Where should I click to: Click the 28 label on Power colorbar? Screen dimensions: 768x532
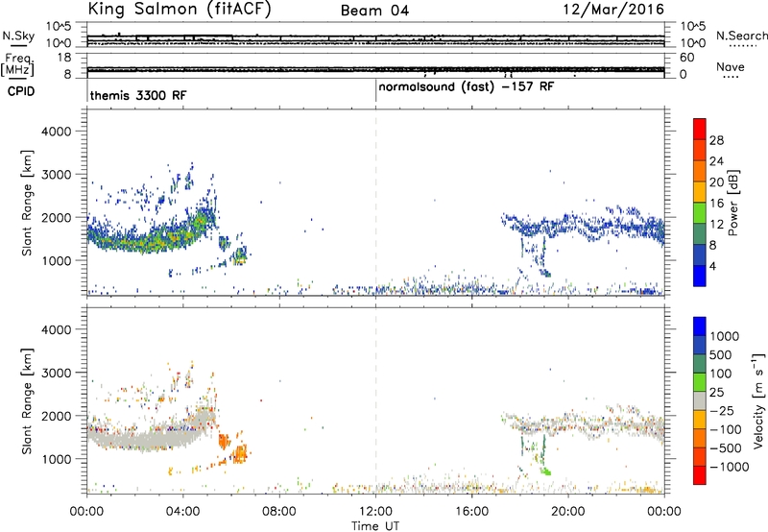pyautogui.click(x=716, y=140)
